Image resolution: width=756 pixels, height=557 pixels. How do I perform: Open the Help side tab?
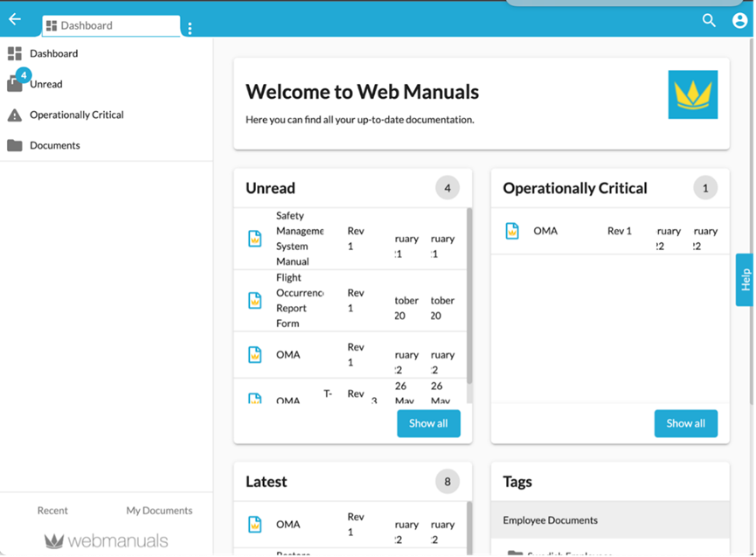click(745, 280)
